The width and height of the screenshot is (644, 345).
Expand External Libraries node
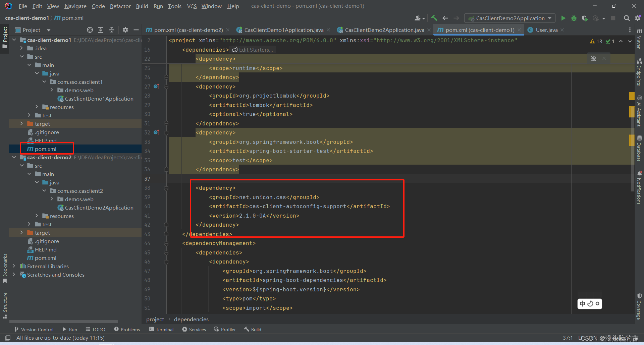pos(14,266)
